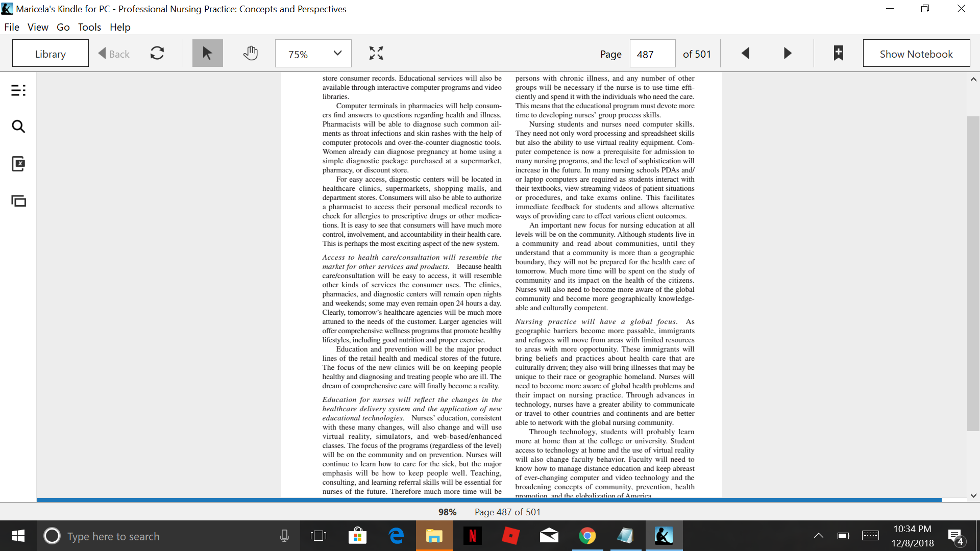Click heading 'Access to health care/consultation'
980x551 pixels.
tap(412, 262)
